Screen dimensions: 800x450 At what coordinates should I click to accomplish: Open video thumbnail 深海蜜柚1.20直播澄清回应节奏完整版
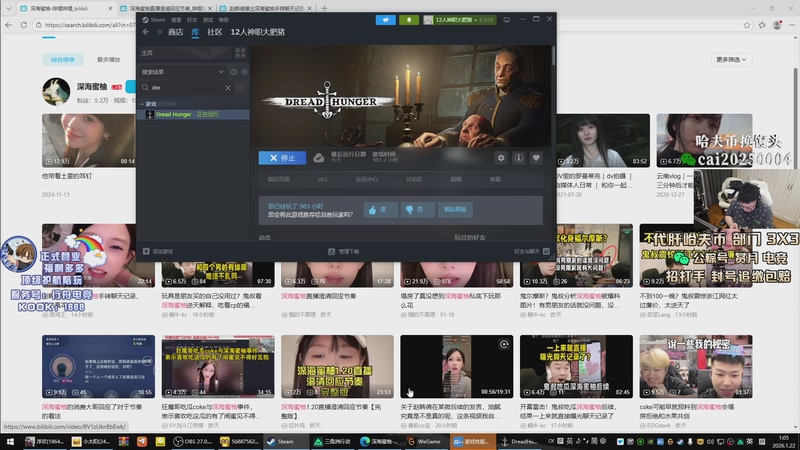(x=337, y=367)
